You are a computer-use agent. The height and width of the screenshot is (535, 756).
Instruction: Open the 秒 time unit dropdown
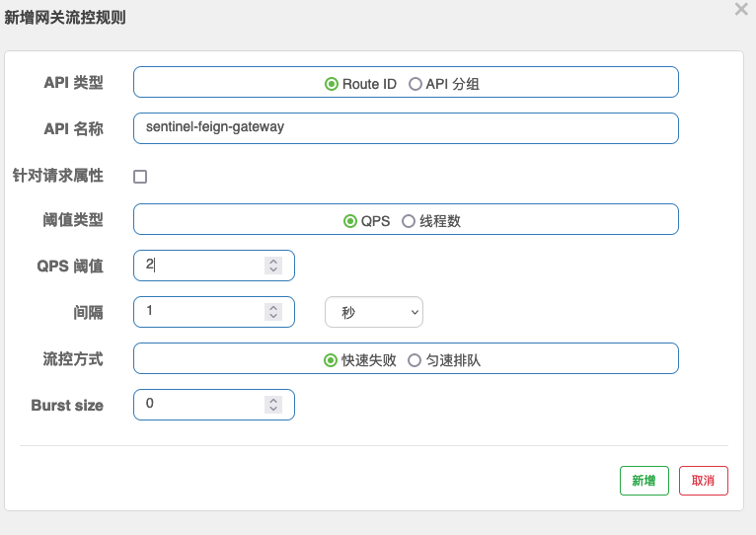(x=374, y=312)
